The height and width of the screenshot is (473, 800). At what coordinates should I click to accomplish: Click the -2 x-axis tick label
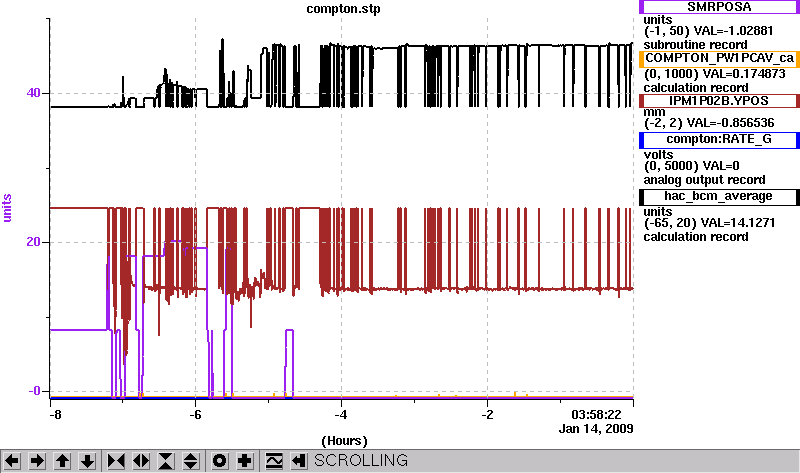pos(487,414)
